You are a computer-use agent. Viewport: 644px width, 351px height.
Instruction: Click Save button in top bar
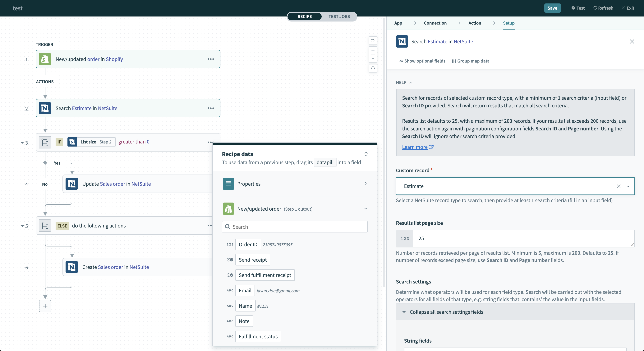point(552,8)
